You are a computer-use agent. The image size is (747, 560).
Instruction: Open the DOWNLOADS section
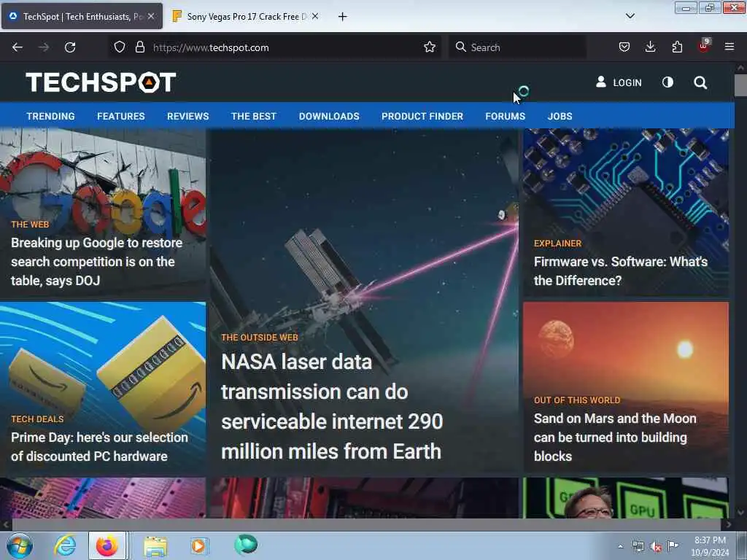pos(329,116)
